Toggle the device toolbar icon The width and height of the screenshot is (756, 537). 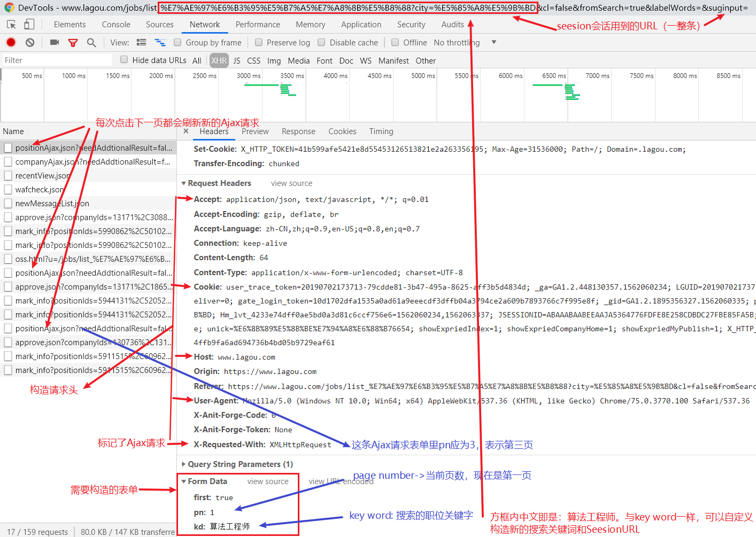pyautogui.click(x=29, y=25)
